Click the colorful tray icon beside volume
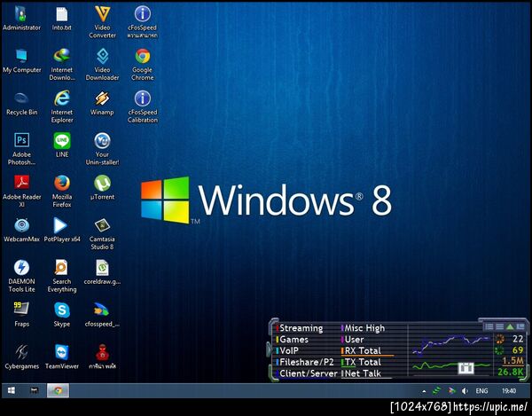 point(451,391)
